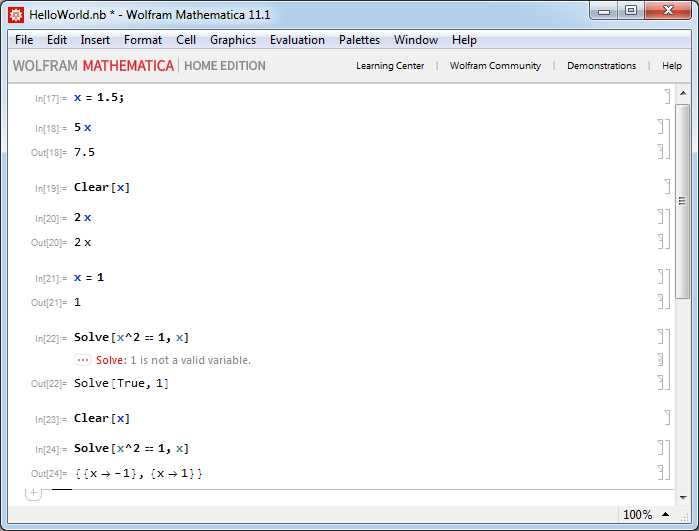Image resolution: width=699 pixels, height=531 pixels.
Task: Open the Demonstrations link
Action: [x=601, y=66]
